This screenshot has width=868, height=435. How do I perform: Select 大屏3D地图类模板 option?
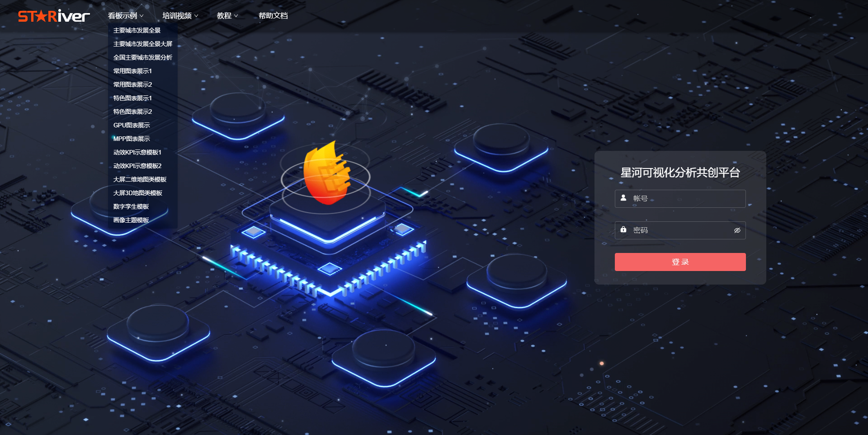(138, 193)
